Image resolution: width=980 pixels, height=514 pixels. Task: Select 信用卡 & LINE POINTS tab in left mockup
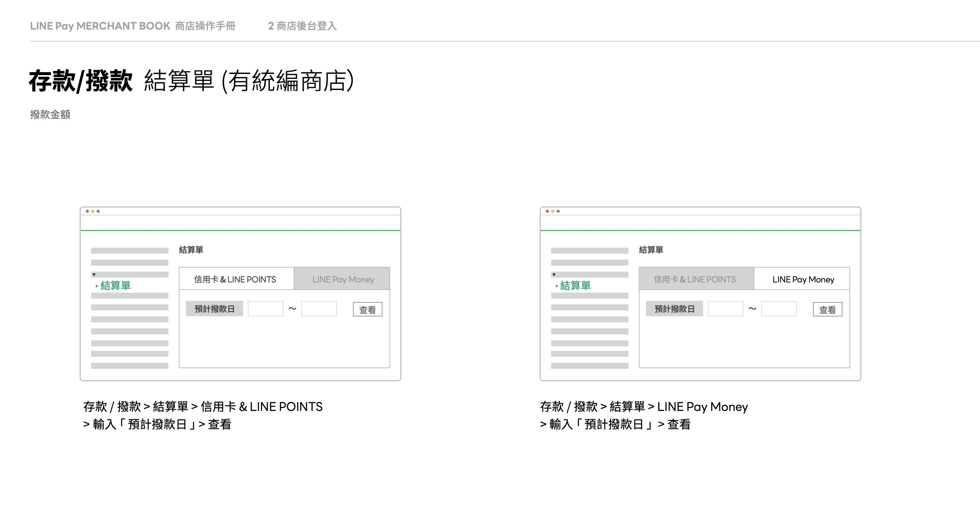(x=236, y=279)
